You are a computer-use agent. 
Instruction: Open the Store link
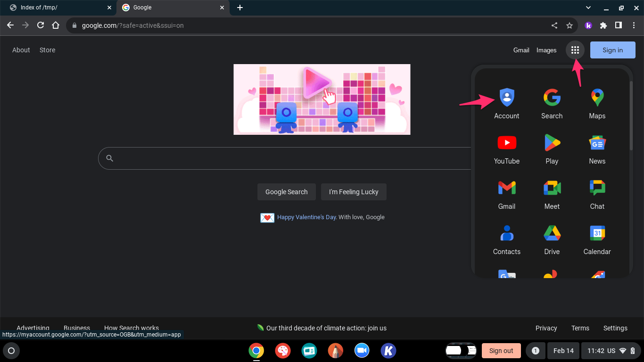tap(47, 50)
